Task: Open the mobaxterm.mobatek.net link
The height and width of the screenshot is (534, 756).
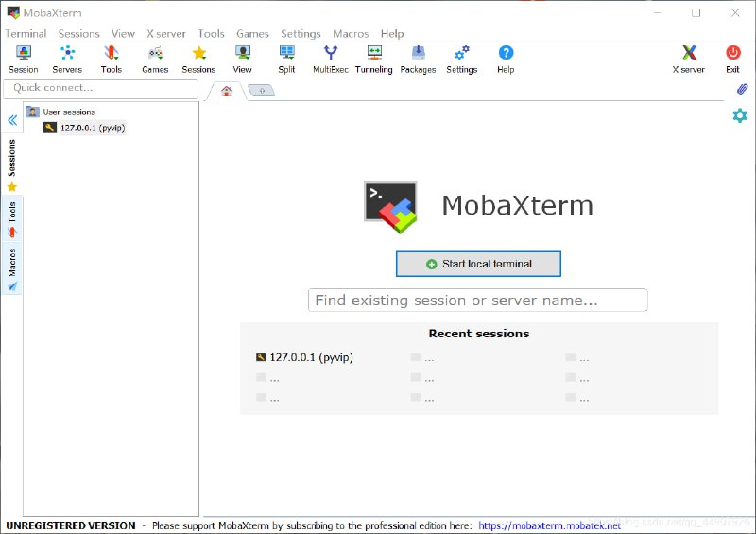Action: 549,525
